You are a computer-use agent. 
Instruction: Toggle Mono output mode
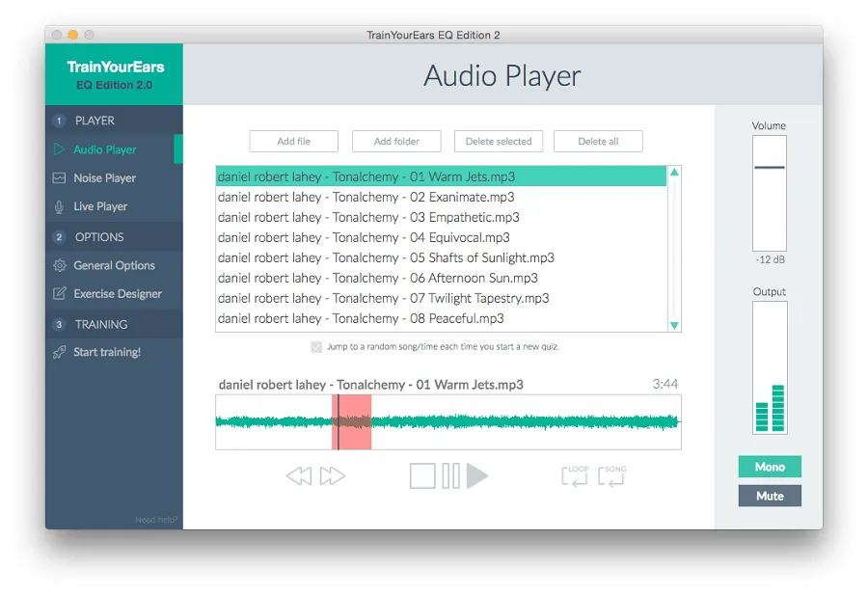pyautogui.click(x=769, y=467)
